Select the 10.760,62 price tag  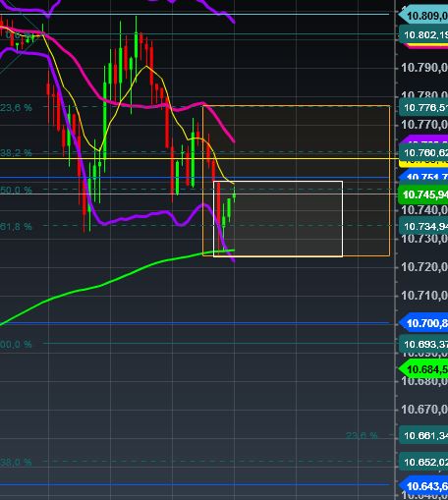click(x=423, y=152)
